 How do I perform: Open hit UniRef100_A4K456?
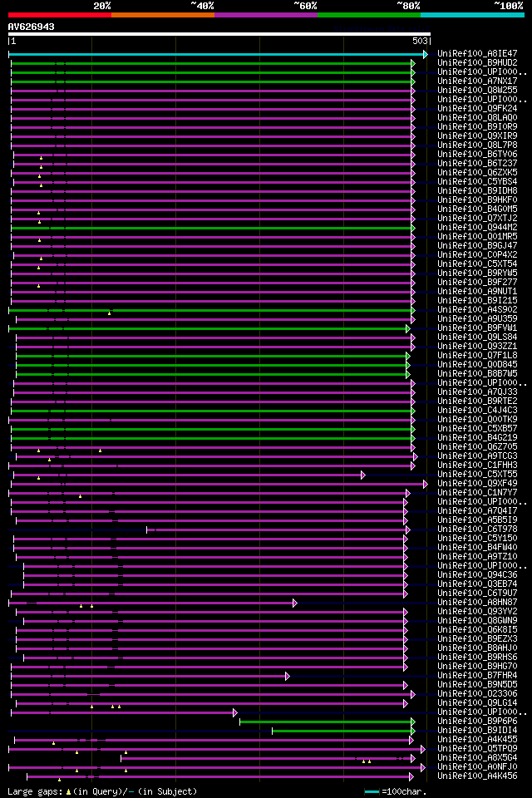pos(477,777)
